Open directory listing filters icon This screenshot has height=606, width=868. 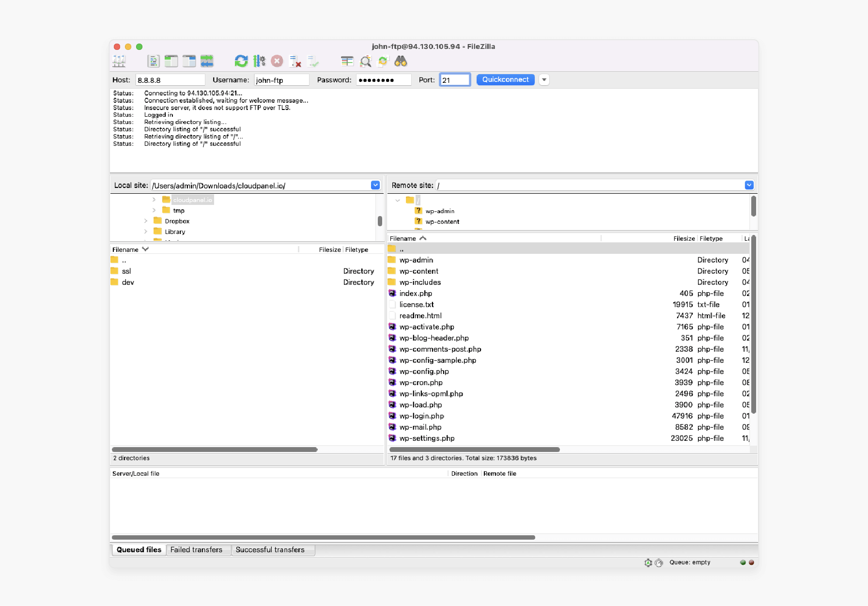click(347, 61)
